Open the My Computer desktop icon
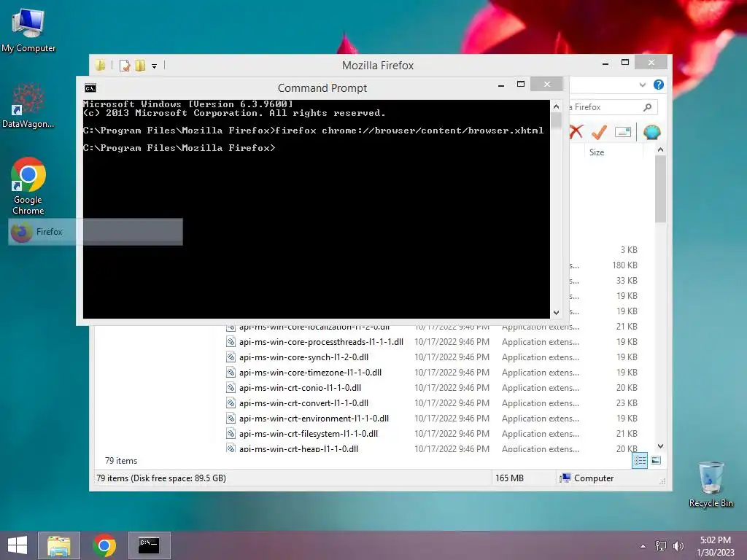Screen dimensions: 747x560 28,30
